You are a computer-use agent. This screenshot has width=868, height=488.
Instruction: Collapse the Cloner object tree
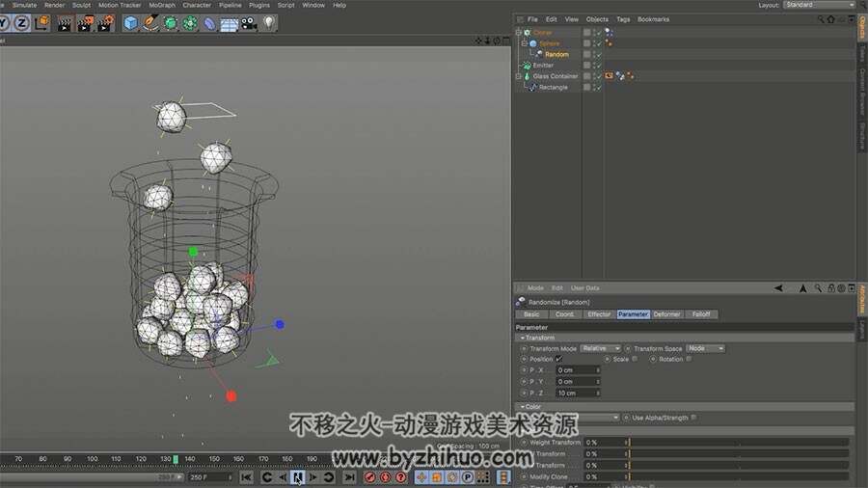point(519,33)
